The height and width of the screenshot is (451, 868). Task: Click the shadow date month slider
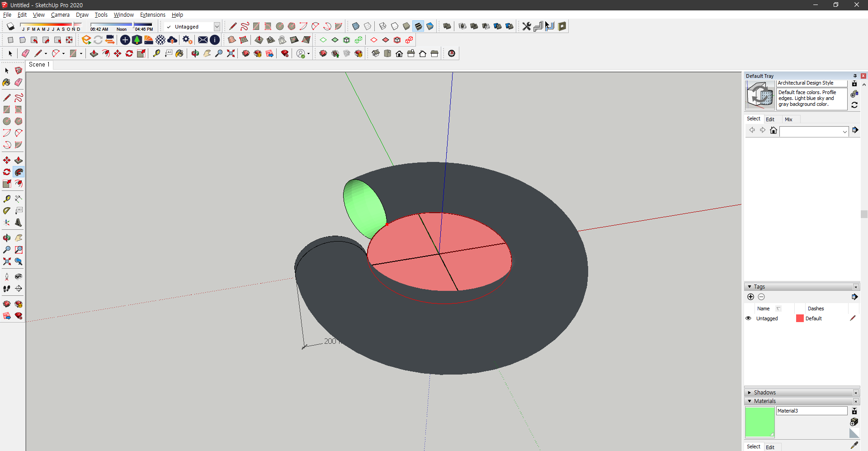click(51, 27)
